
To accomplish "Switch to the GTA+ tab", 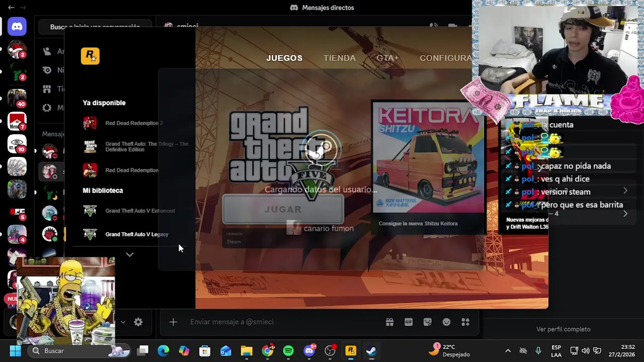I will (x=387, y=58).
